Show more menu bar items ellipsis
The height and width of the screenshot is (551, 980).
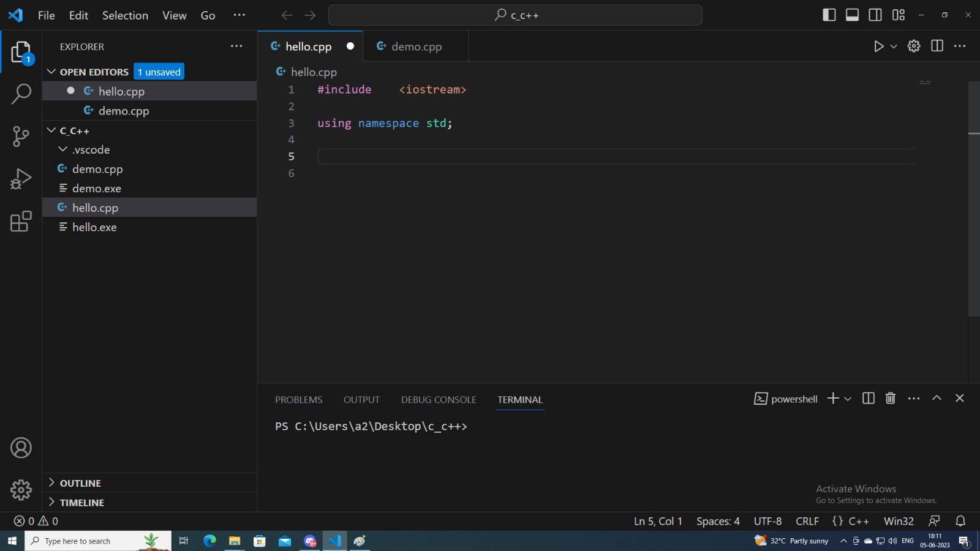[239, 15]
